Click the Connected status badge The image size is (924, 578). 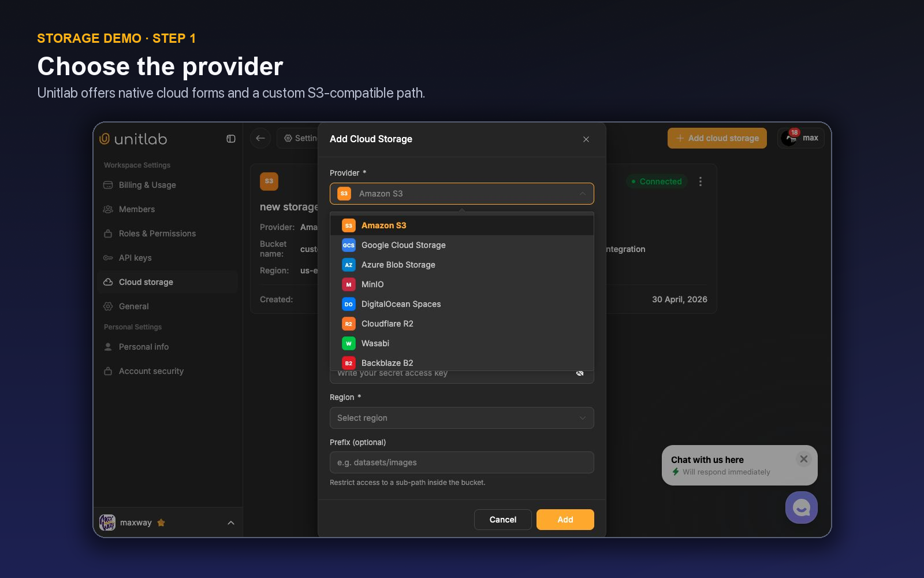(657, 181)
